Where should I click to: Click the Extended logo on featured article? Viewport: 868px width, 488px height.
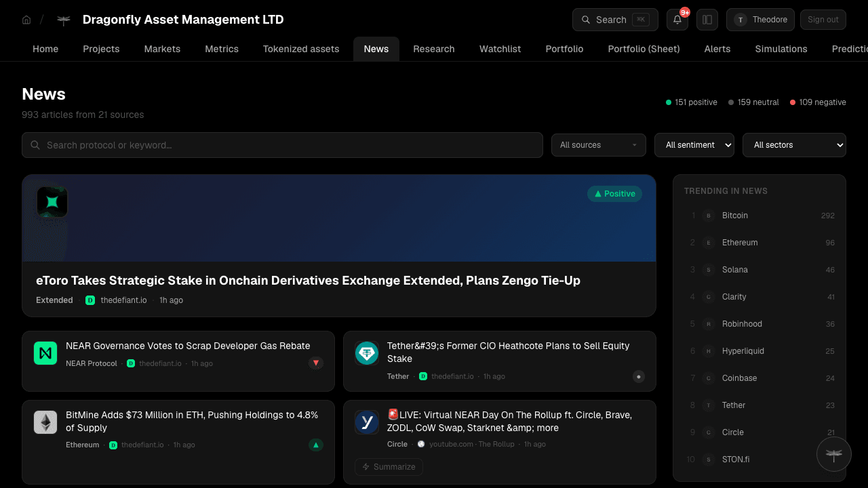(x=52, y=202)
